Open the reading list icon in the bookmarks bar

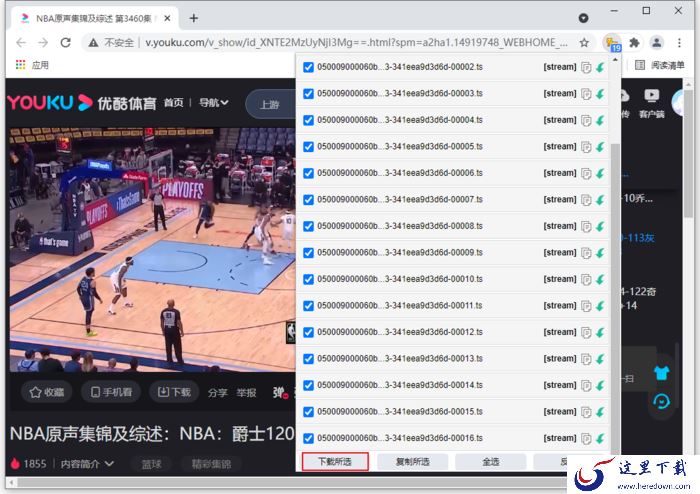(x=639, y=65)
